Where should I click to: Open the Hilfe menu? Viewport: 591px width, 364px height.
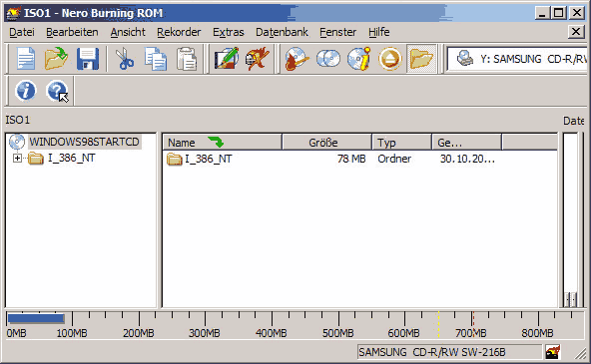tap(379, 32)
